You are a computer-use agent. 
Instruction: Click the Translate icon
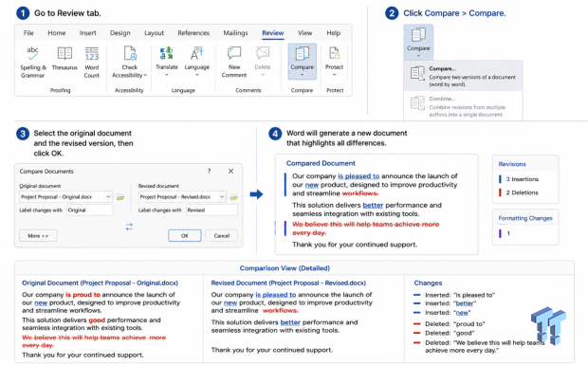167,53
